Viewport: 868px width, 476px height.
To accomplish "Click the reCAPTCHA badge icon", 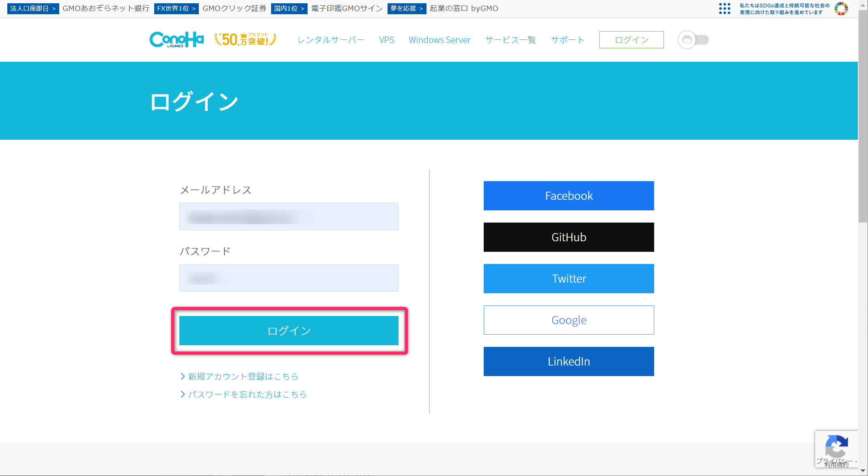I will pos(836,447).
